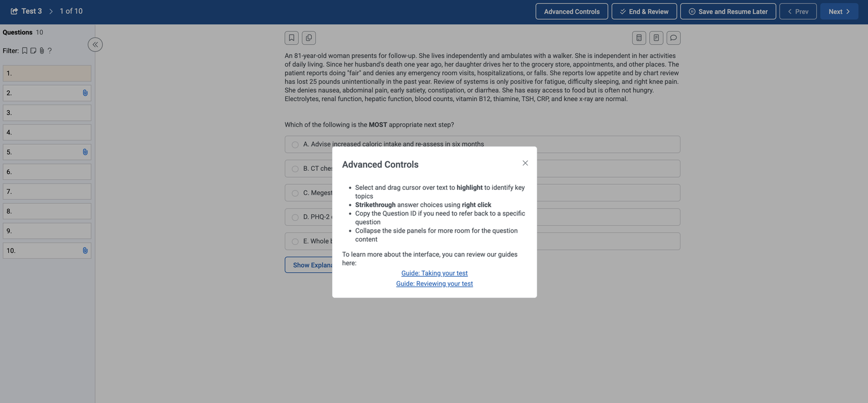Viewport: 868px width, 403px height.
Task: Close the Advanced Controls dialog
Action: [x=525, y=163]
